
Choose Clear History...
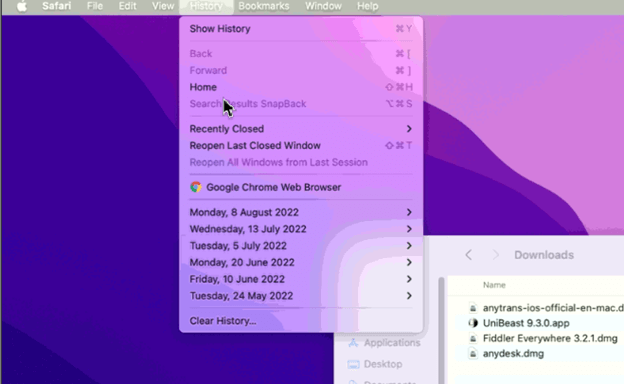301,321
